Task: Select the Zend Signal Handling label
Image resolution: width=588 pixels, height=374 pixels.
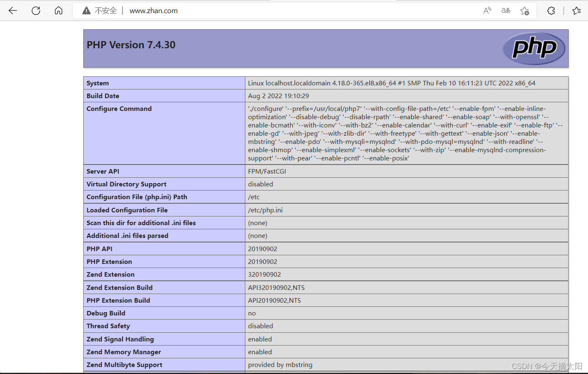Action: 120,339
